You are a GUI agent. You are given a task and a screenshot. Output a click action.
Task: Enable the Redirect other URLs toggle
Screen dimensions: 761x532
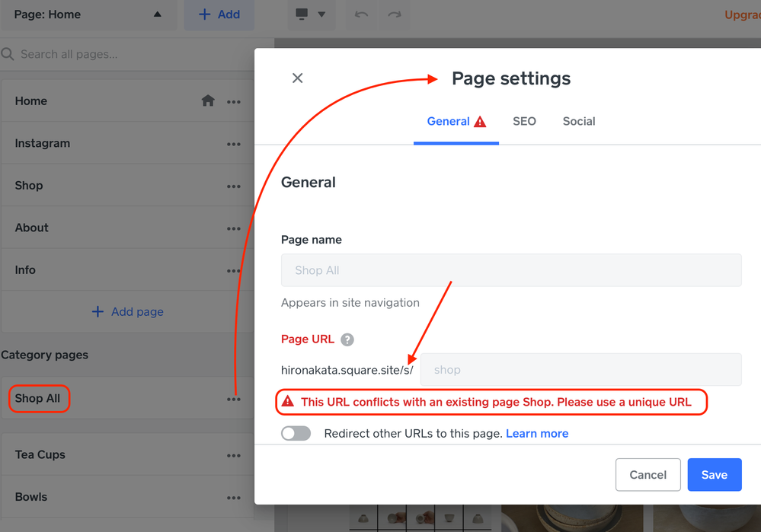coord(296,433)
